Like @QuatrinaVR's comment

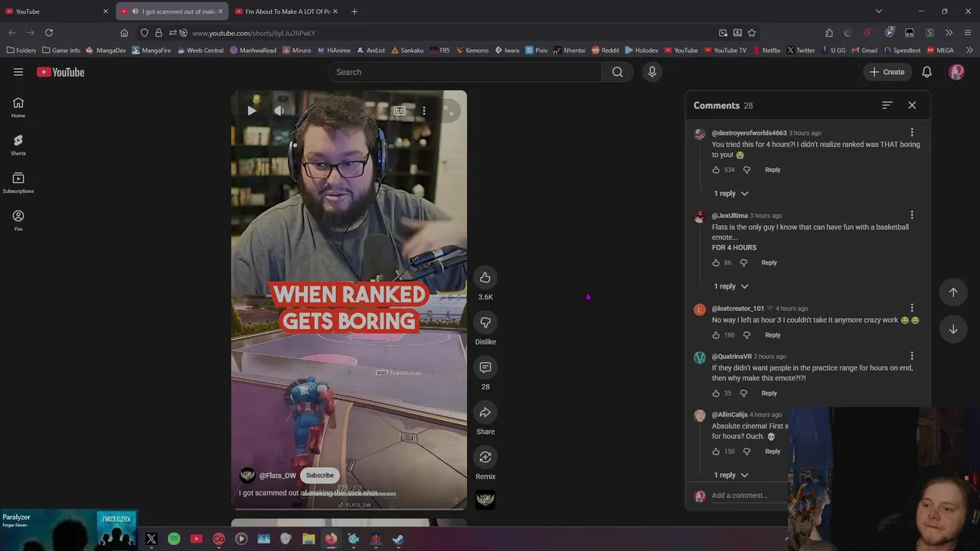pos(716,393)
